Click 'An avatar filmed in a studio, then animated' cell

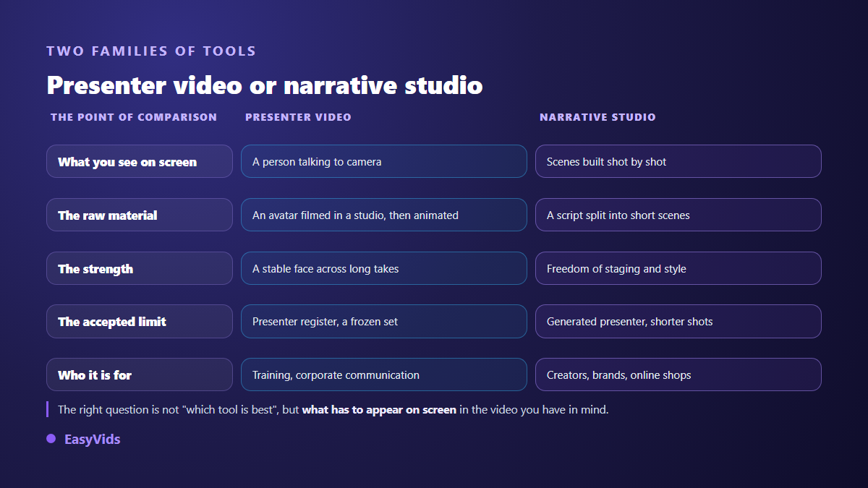[x=384, y=215]
